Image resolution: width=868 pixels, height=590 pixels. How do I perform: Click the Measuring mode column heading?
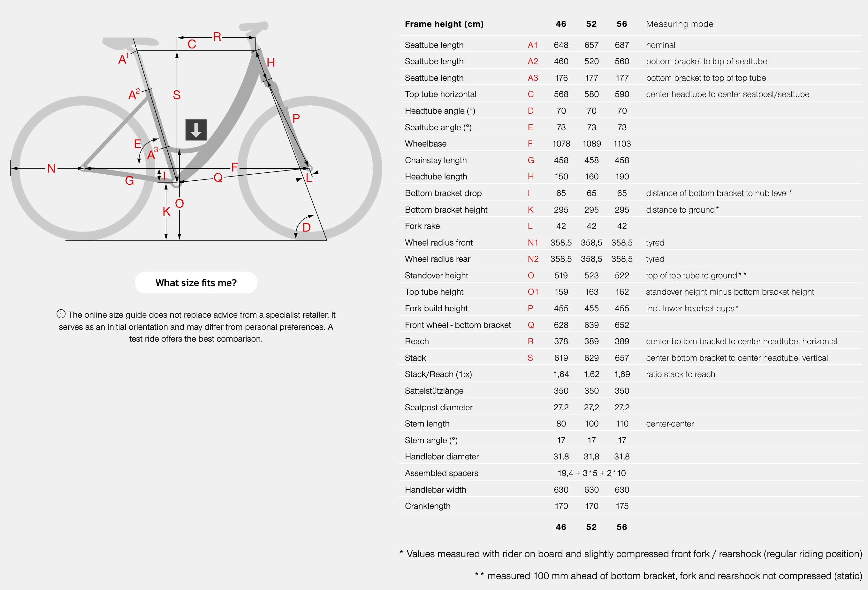click(x=680, y=24)
